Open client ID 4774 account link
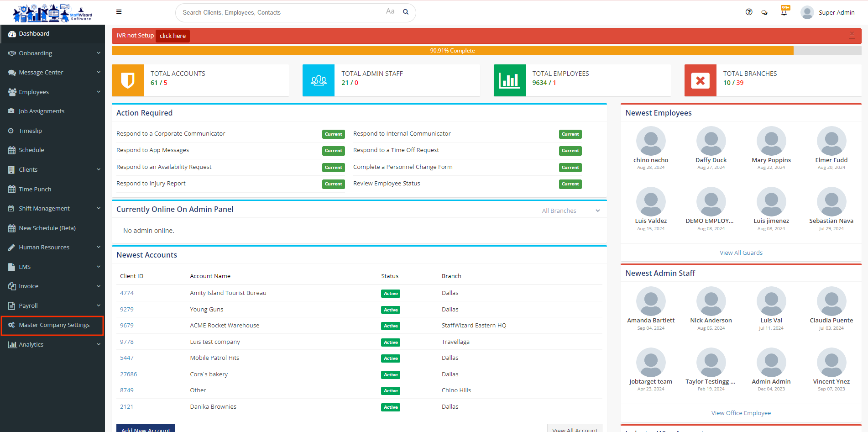The image size is (868, 432). (127, 293)
